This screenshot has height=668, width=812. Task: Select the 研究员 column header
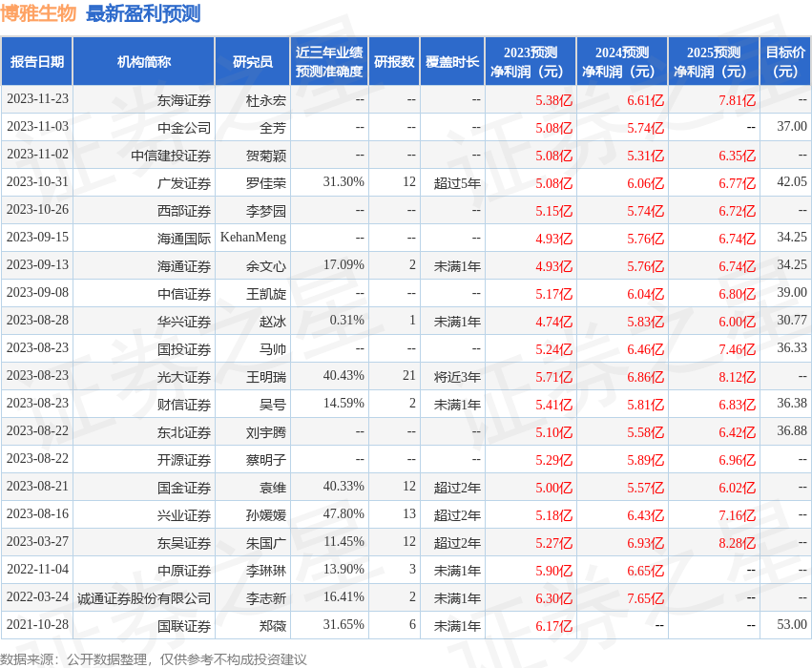[x=252, y=62]
